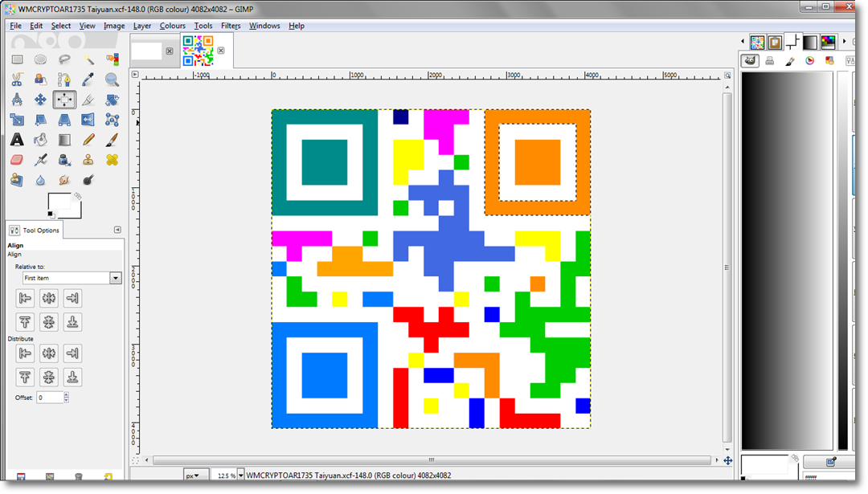Select the Cage Transform tool
The image size is (868, 494).
click(112, 120)
